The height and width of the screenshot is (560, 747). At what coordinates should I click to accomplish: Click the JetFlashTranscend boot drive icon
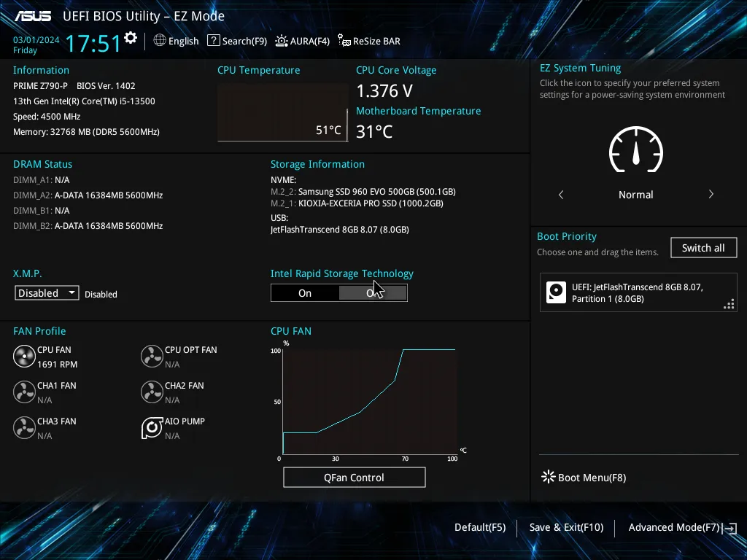(x=556, y=292)
